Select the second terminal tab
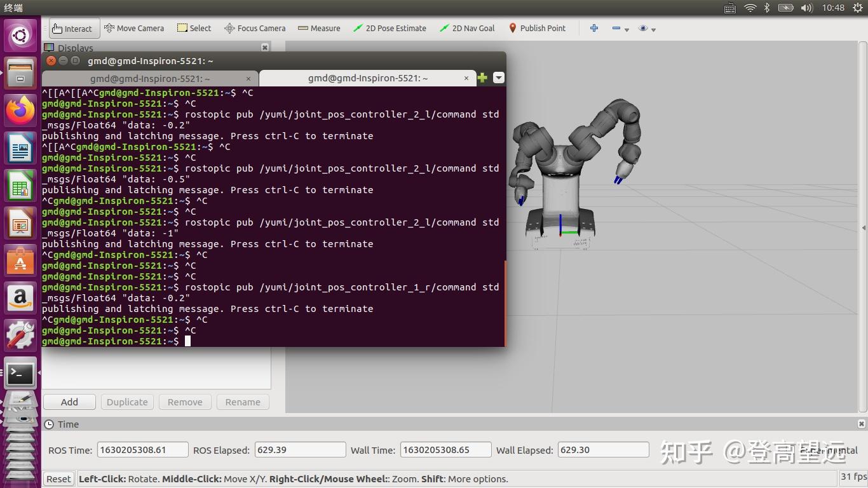This screenshot has width=868, height=488. pyautogui.click(x=367, y=78)
